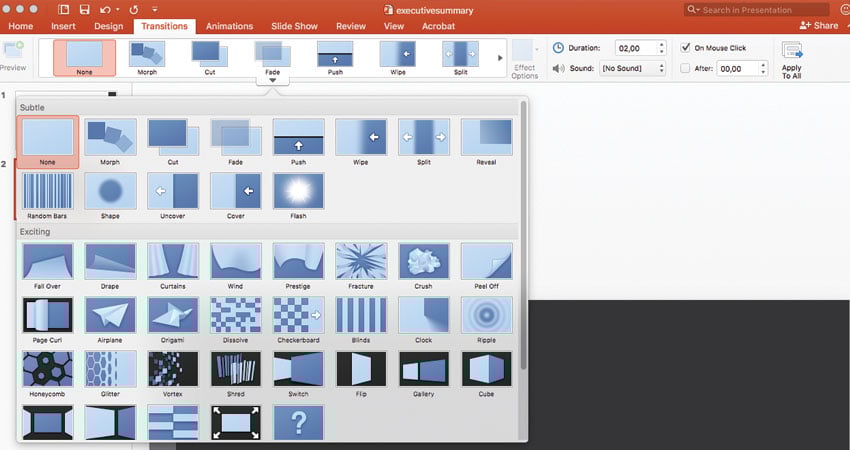Choose the Split transition in the Subtle gallery

coord(423,142)
